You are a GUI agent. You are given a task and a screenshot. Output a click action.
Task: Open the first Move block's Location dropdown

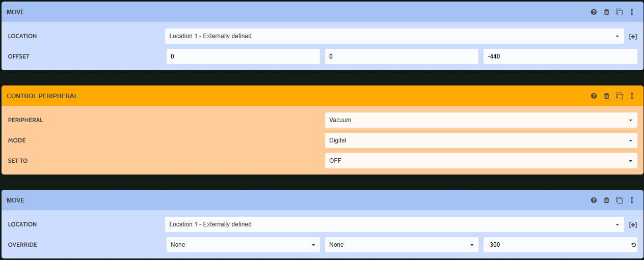coord(394,36)
